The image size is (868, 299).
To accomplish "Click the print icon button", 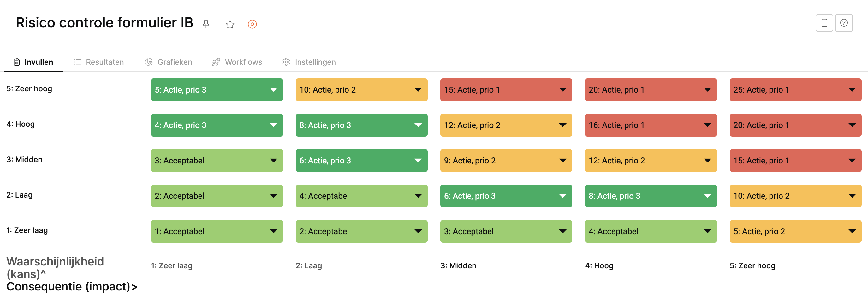I will coord(824,23).
